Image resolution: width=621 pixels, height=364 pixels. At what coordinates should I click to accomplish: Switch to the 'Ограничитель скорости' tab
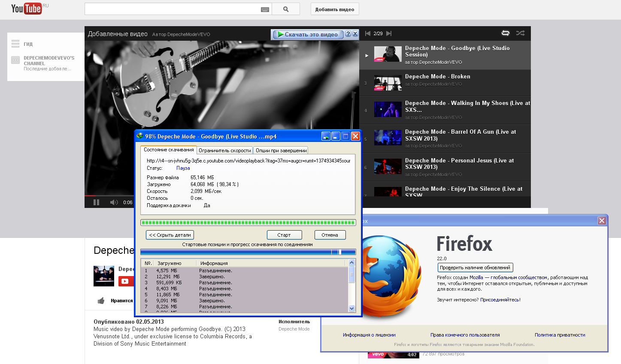[224, 150]
